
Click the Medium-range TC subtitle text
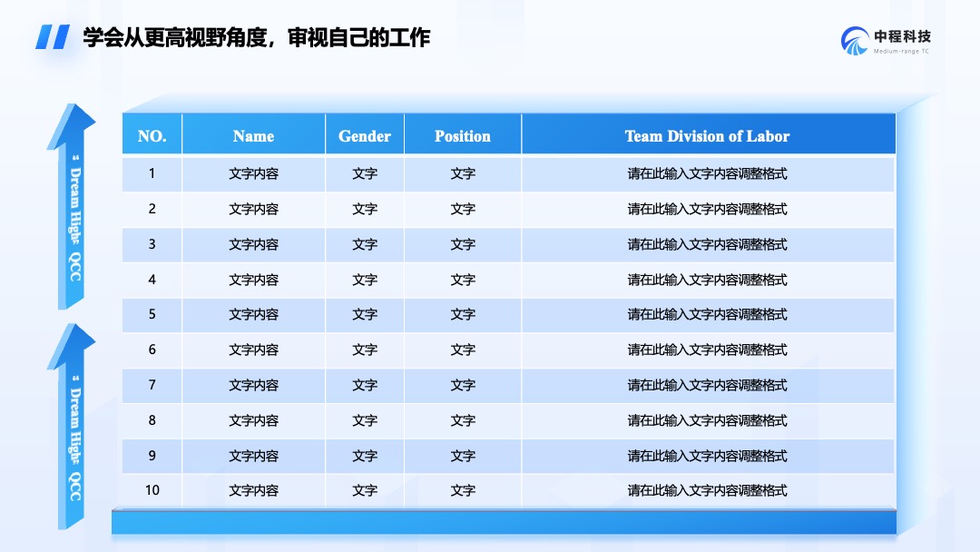point(901,51)
